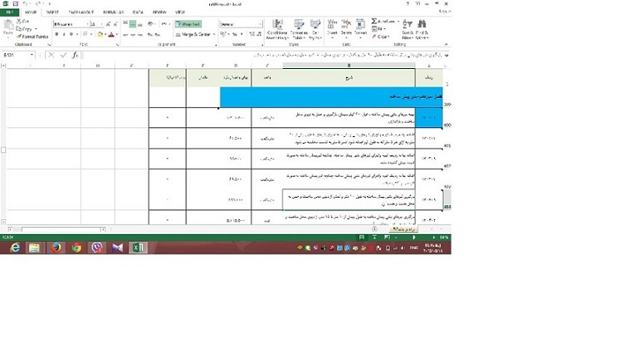The height and width of the screenshot is (363, 644).
Task: Open Cell Styles gallery
Action: (315, 29)
